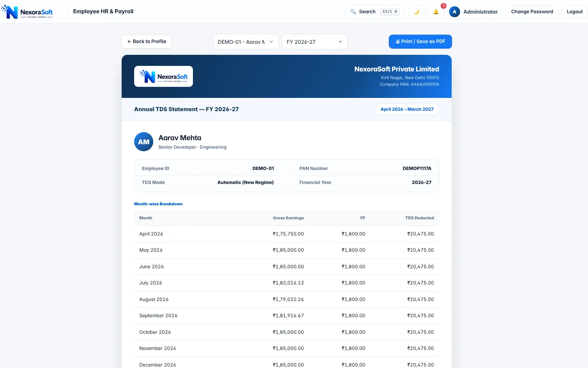Click the June 2026 row label
The height and width of the screenshot is (368, 588).
click(x=151, y=267)
